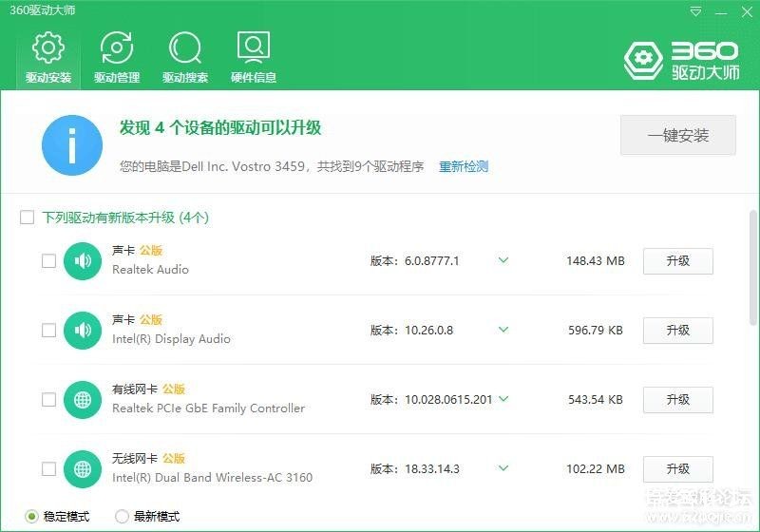Click the Dell Inc. Vostro 3459 description text

(x=272, y=166)
